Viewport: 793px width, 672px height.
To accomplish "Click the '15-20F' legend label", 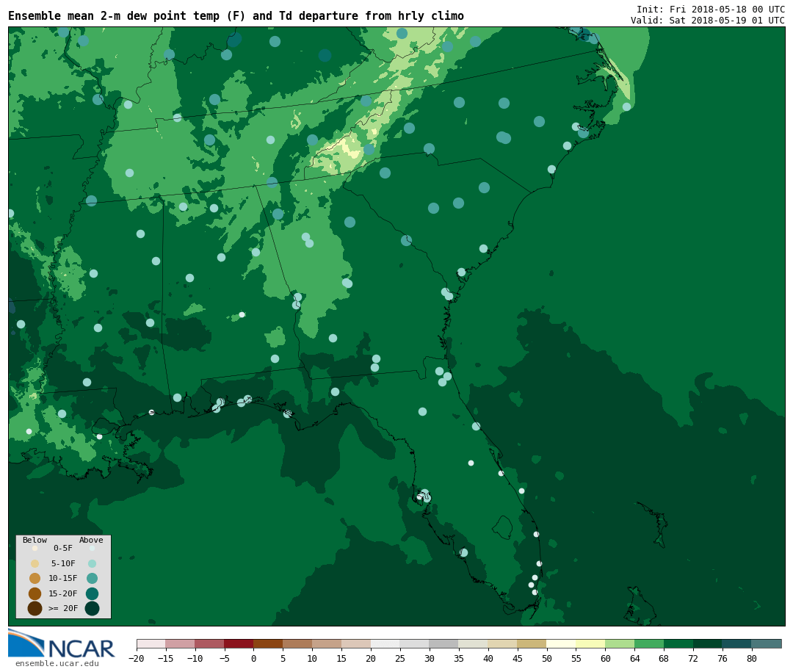I will pos(63,593).
